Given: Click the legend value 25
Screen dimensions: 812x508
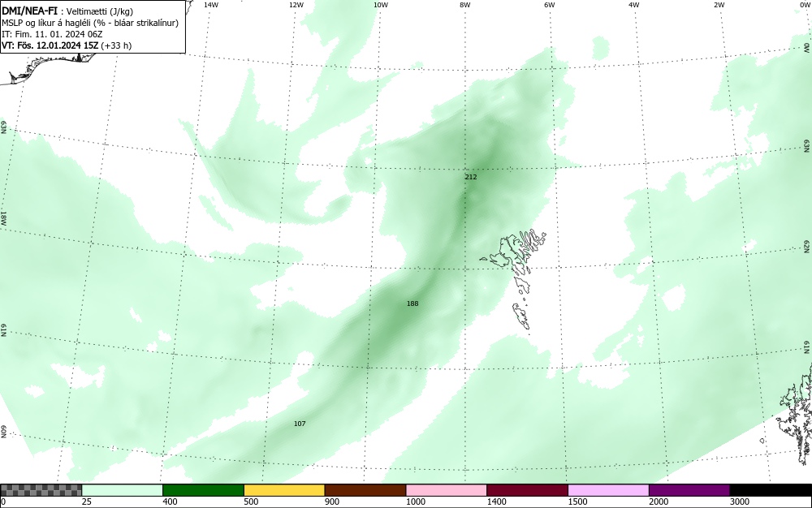Looking at the screenshot, I should point(87,502).
